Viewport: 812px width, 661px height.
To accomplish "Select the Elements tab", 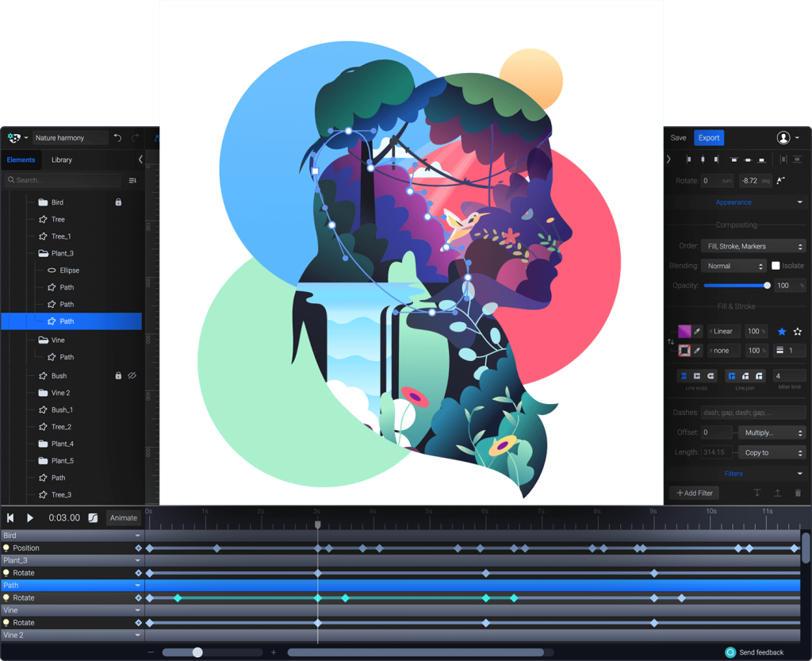I will 21,159.
